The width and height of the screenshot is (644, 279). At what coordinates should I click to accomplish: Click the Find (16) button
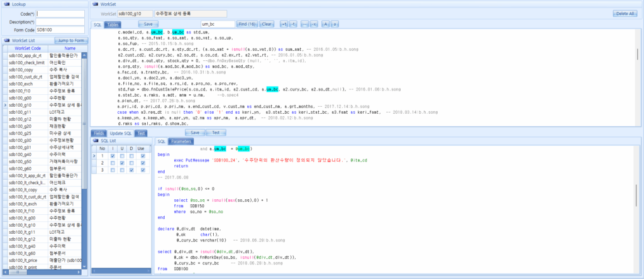(x=247, y=24)
